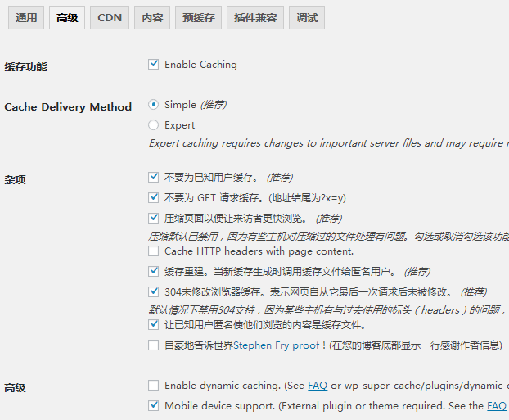Open FAQ link in Mobile device support row

(x=497, y=406)
